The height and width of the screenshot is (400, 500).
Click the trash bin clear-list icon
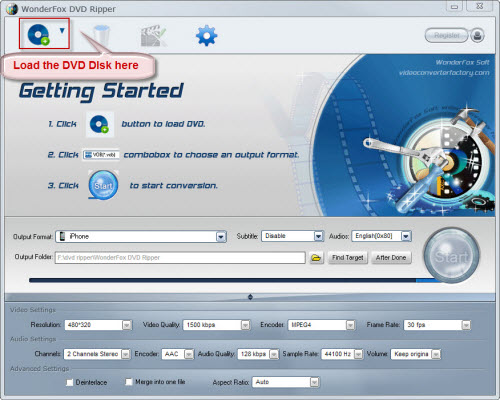102,35
